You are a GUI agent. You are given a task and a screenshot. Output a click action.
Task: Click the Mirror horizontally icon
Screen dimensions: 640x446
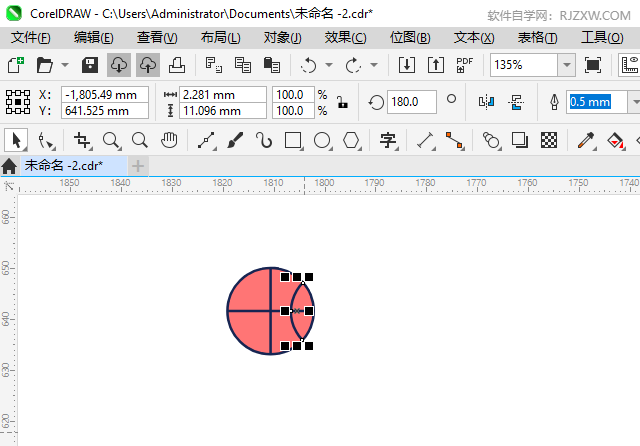tap(487, 102)
